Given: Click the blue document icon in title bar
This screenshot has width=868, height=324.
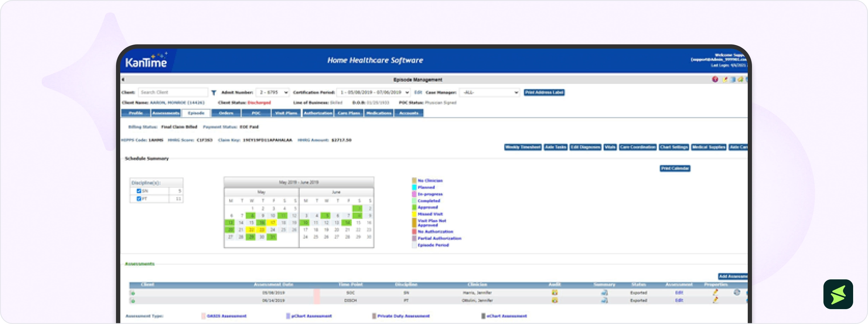Looking at the screenshot, I should (733, 79).
